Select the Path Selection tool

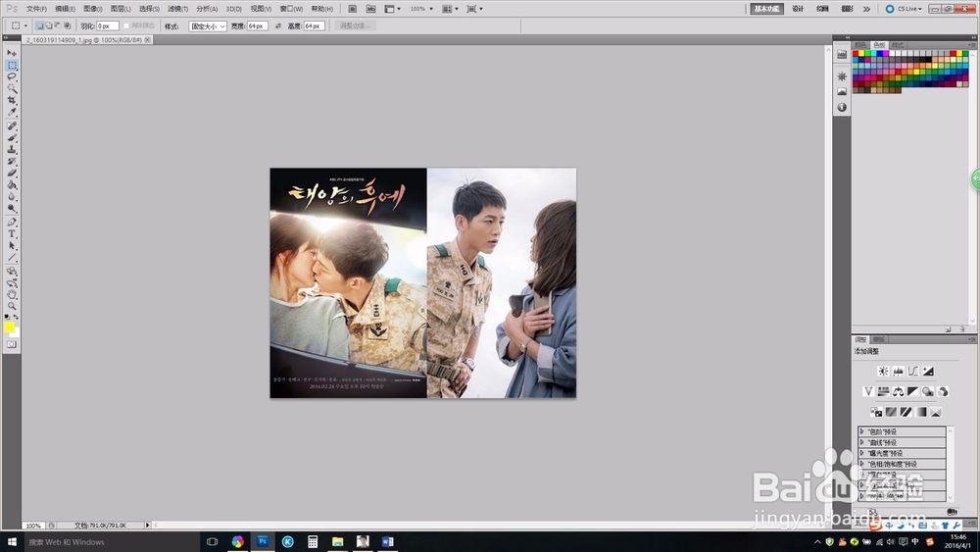coord(12,246)
